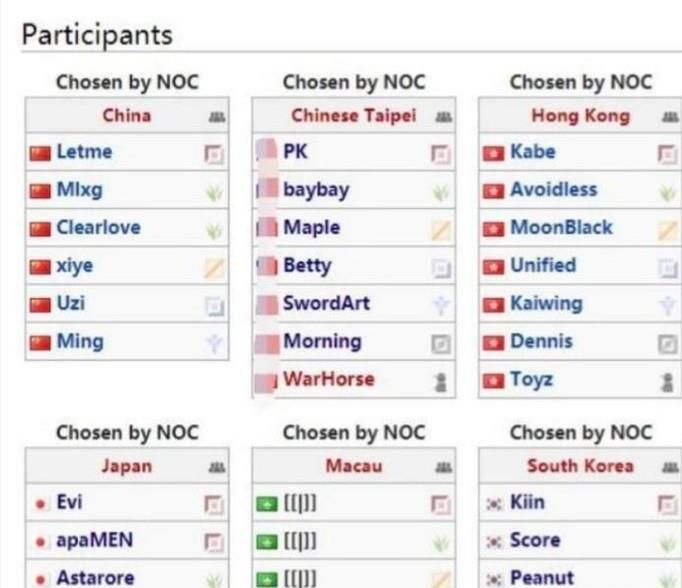The width and height of the screenshot is (682, 588).
Task: Click the Macau flag in the first Macau row
Action: tap(265, 503)
